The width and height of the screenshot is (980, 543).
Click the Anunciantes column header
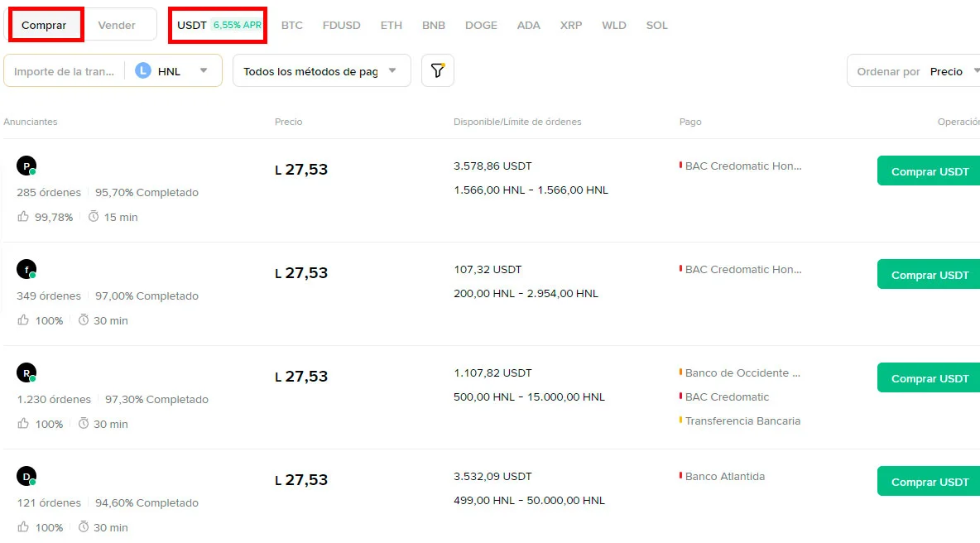pos(30,122)
